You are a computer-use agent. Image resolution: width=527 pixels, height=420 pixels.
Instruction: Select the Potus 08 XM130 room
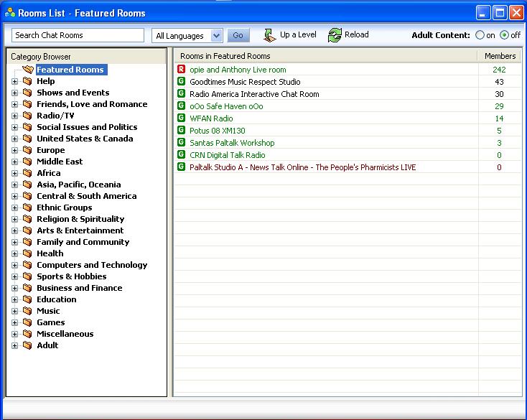pyautogui.click(x=348, y=131)
